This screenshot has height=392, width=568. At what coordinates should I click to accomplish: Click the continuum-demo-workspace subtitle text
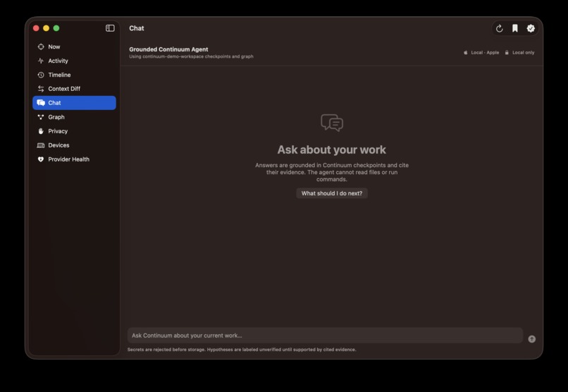[x=191, y=56]
